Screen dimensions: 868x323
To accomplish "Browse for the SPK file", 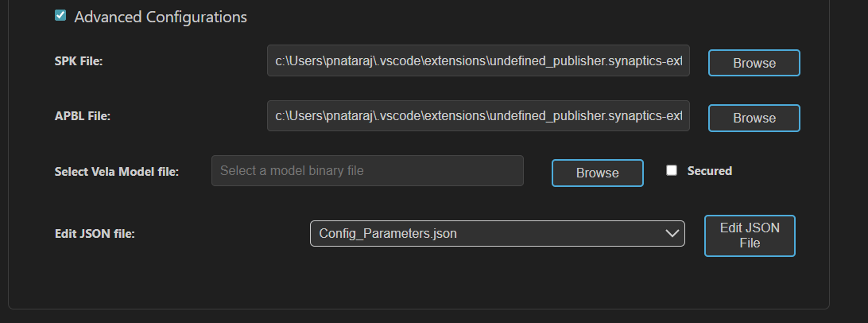I will click(x=754, y=63).
